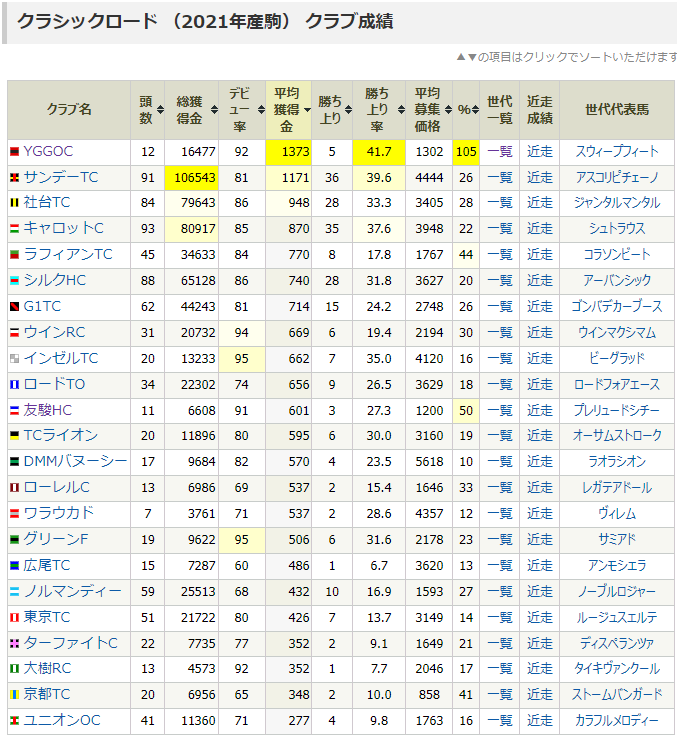
Task: Open the アーバンシック horse link
Action: coord(616,281)
